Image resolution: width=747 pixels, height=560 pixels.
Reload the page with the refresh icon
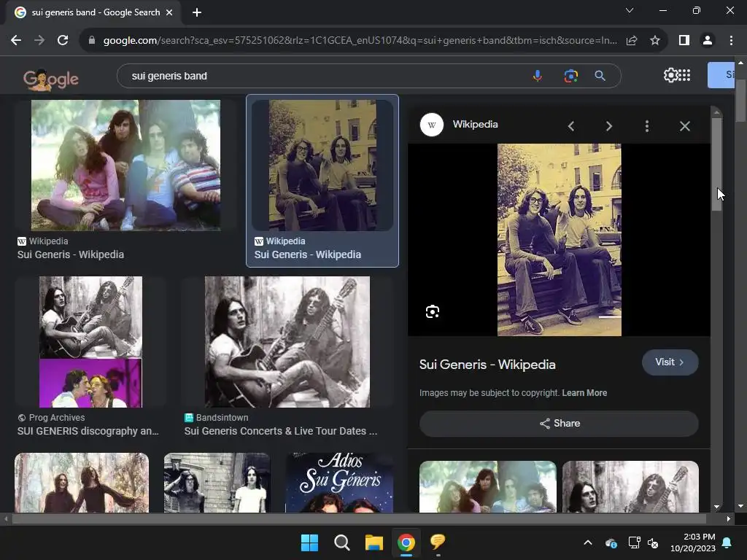[x=63, y=41]
